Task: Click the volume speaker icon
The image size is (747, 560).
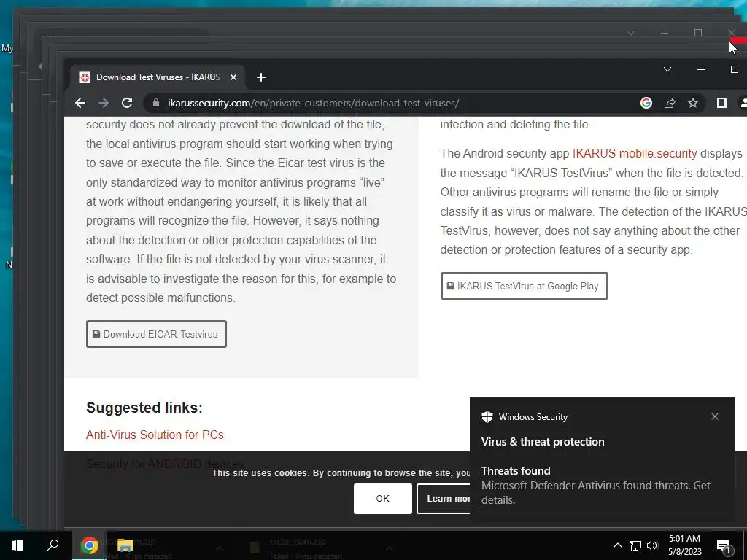Action: (652, 545)
